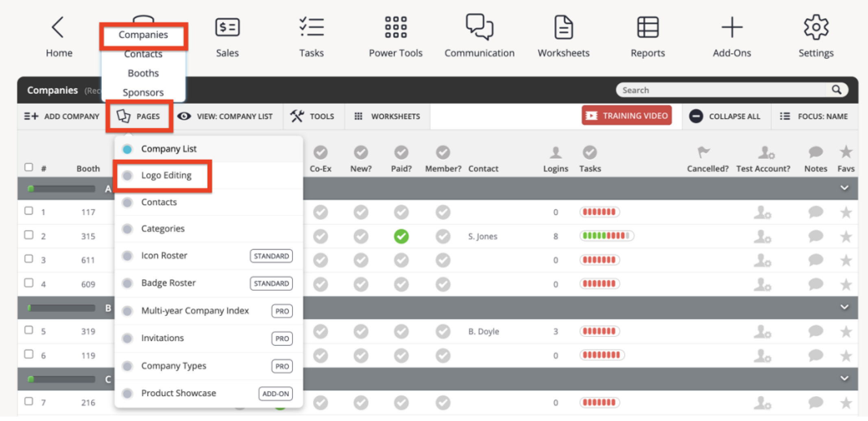Open the Tasks checklist icon

[312, 27]
